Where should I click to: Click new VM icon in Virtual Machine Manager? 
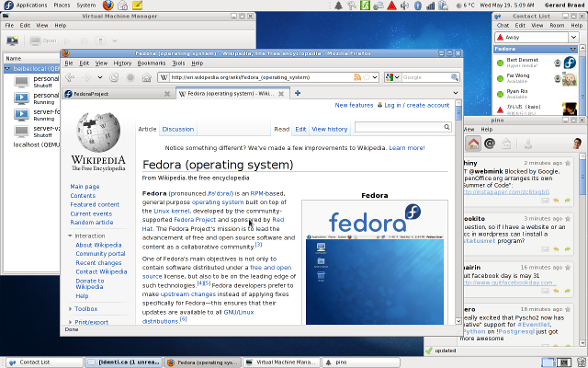pyautogui.click(x=12, y=40)
